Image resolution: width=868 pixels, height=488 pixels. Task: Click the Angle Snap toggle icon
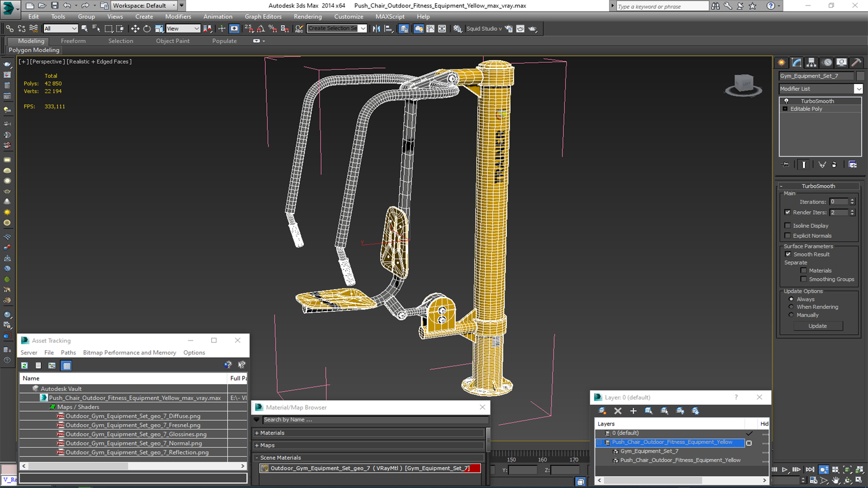[261, 28]
